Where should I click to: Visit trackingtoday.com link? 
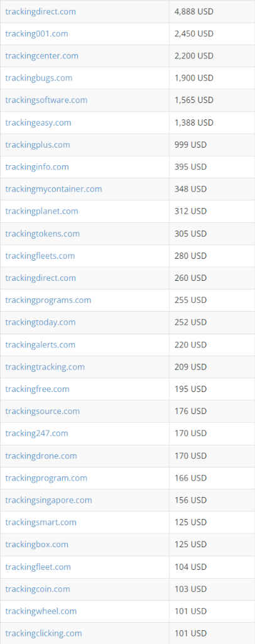[x=40, y=322]
